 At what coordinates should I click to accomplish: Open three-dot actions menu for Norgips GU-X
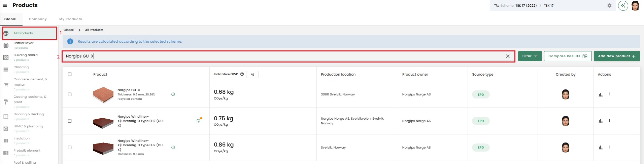(x=609, y=94)
